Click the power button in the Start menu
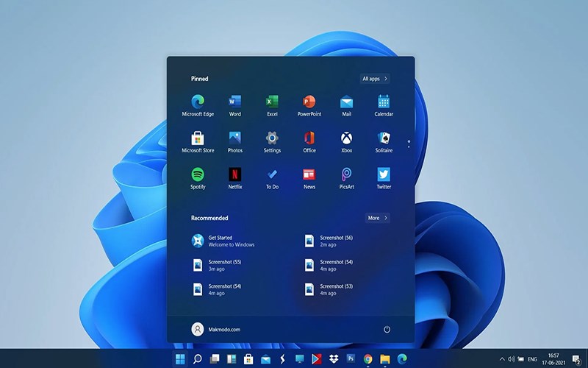 pyautogui.click(x=387, y=329)
